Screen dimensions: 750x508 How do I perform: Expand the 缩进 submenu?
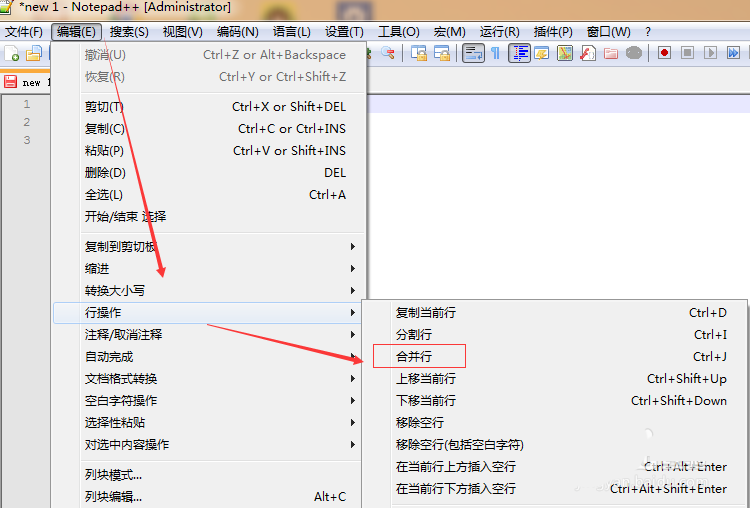tap(209, 269)
